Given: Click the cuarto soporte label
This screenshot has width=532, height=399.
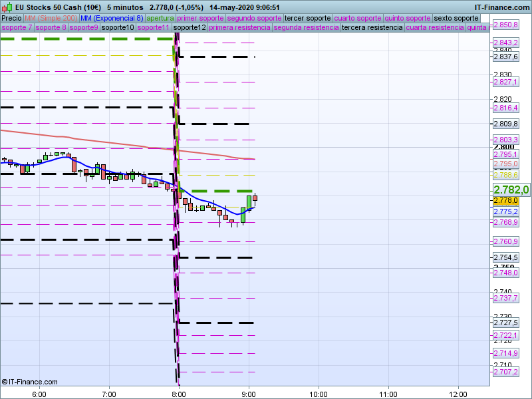Looking at the screenshot, I should tap(358, 19).
